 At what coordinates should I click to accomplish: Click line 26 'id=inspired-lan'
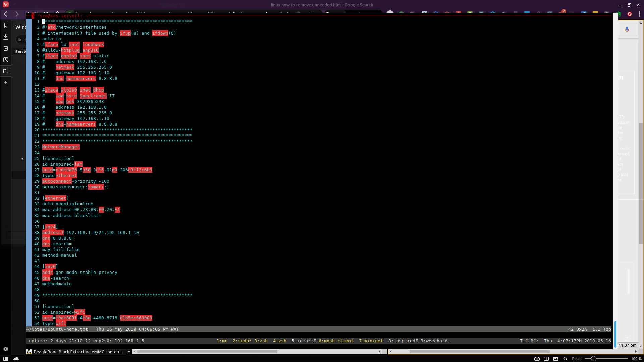point(62,164)
